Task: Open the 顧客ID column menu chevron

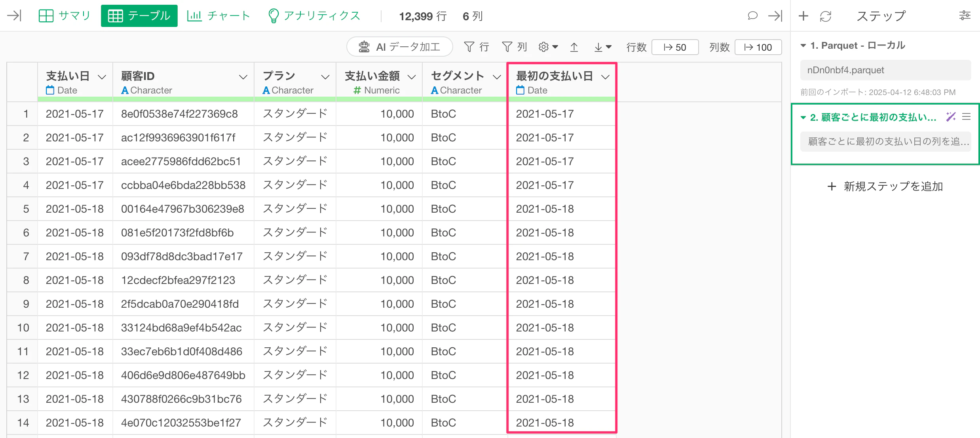Action: coord(243,77)
